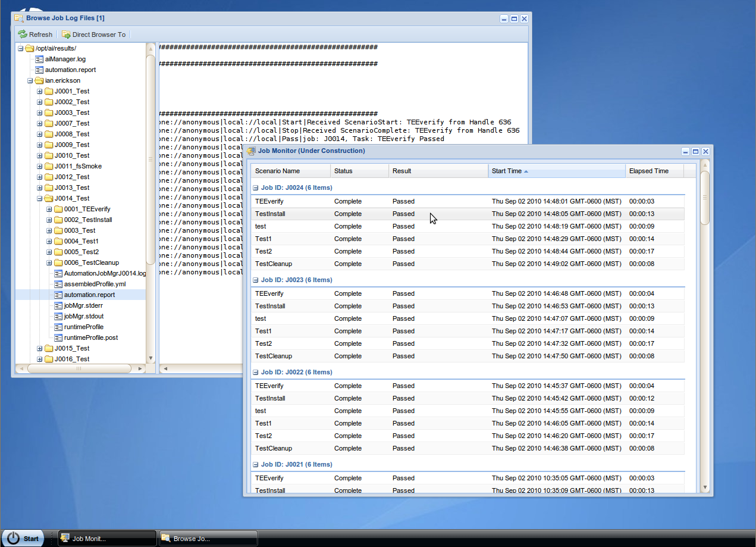Click Test2 row starting at 14:48:44
The height and width of the screenshot is (547, 756).
468,251
